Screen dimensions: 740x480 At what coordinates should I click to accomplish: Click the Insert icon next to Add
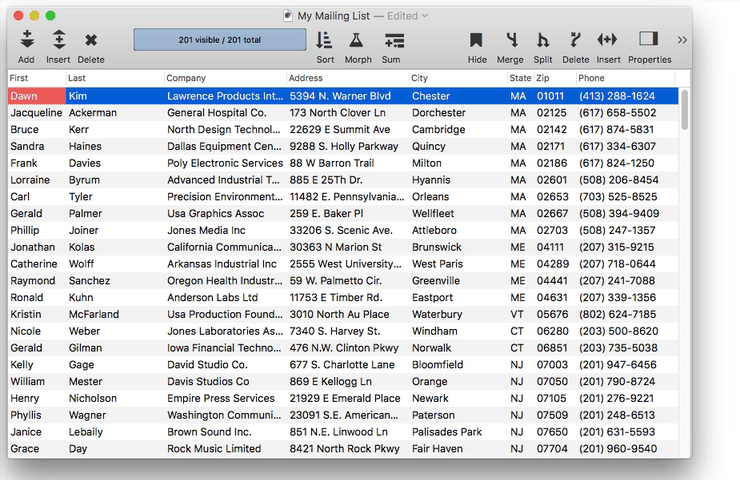(58, 40)
